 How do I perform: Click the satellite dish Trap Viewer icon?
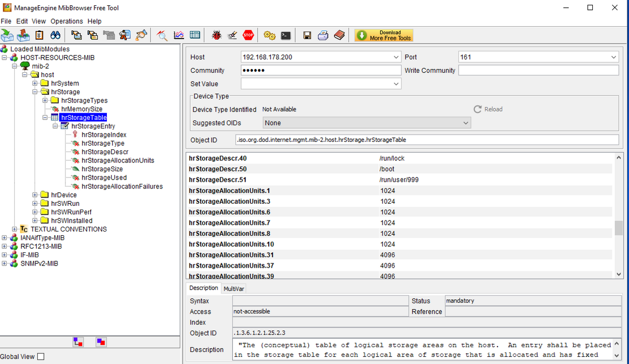click(x=142, y=35)
